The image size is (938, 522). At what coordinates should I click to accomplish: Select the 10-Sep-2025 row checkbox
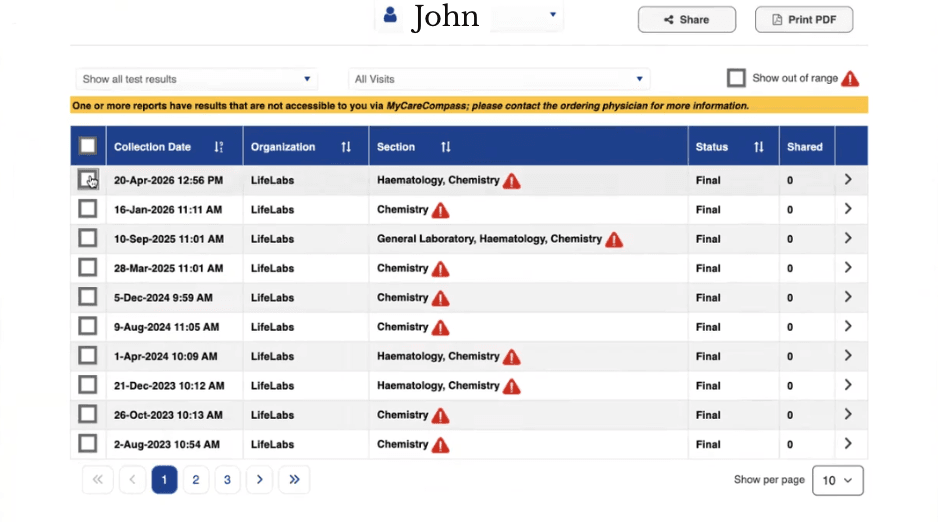pyautogui.click(x=88, y=238)
